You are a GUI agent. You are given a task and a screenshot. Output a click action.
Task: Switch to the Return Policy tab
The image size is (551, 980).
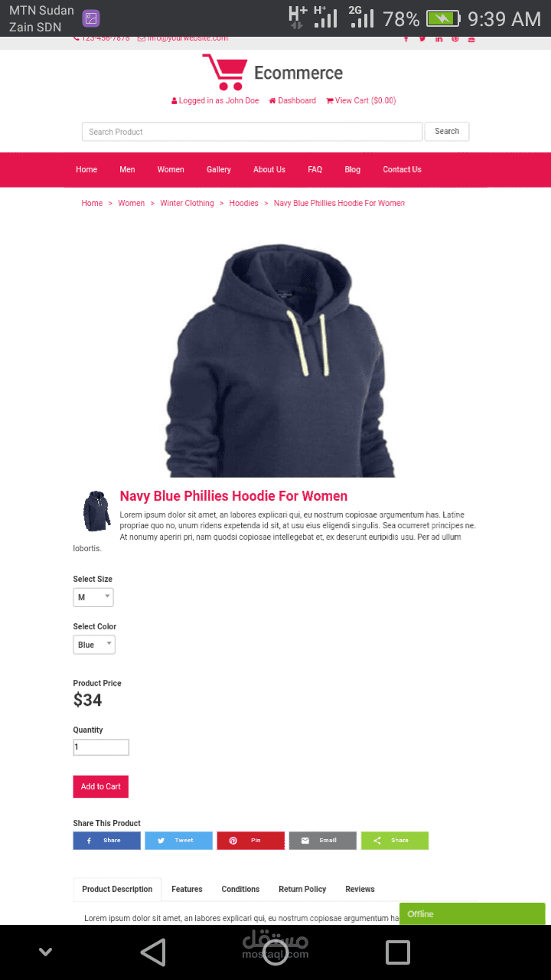302,890
